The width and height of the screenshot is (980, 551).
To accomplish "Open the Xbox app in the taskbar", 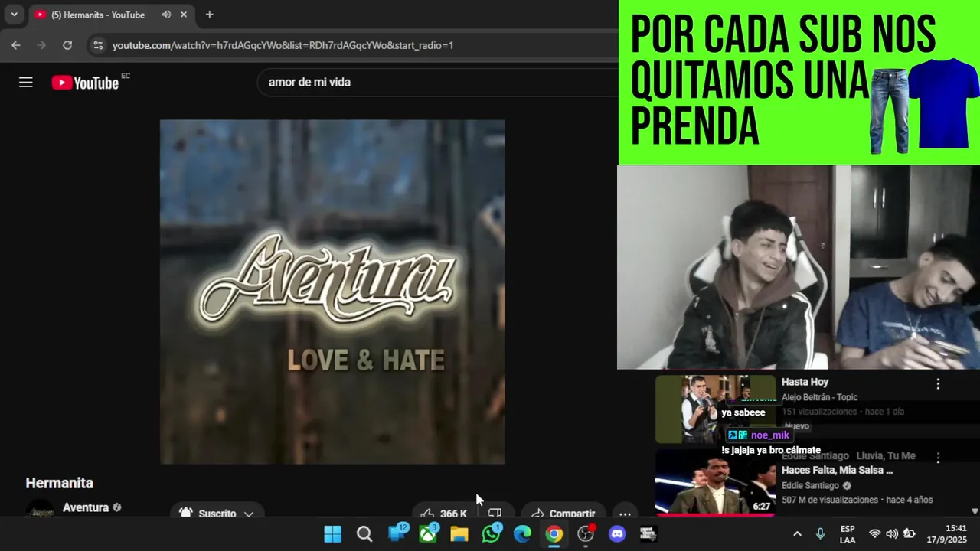I will (428, 534).
